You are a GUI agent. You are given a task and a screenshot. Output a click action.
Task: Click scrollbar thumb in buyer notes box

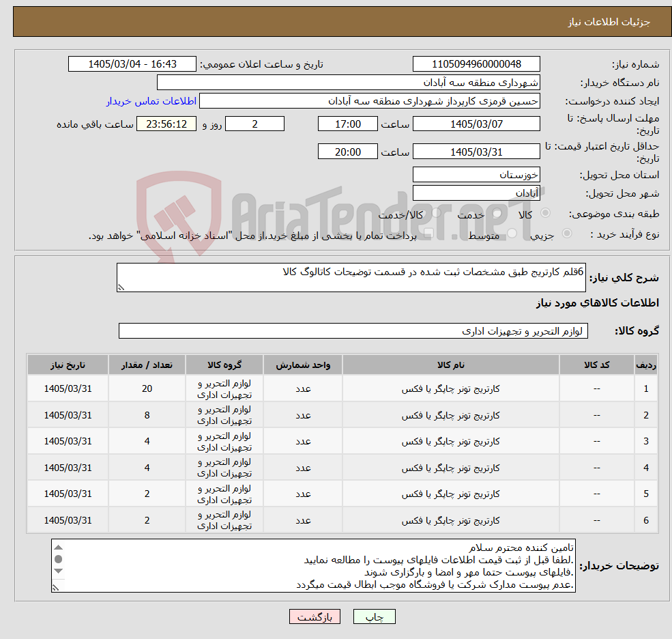(x=59, y=559)
